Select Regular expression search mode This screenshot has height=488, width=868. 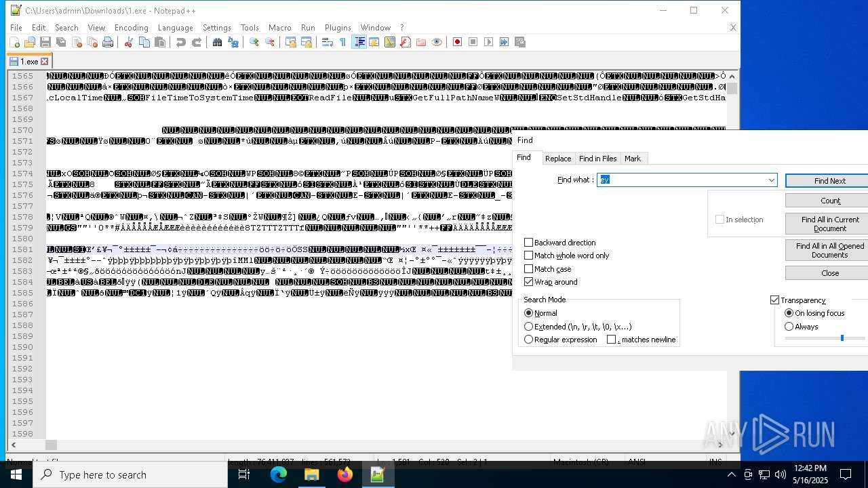[x=529, y=340]
